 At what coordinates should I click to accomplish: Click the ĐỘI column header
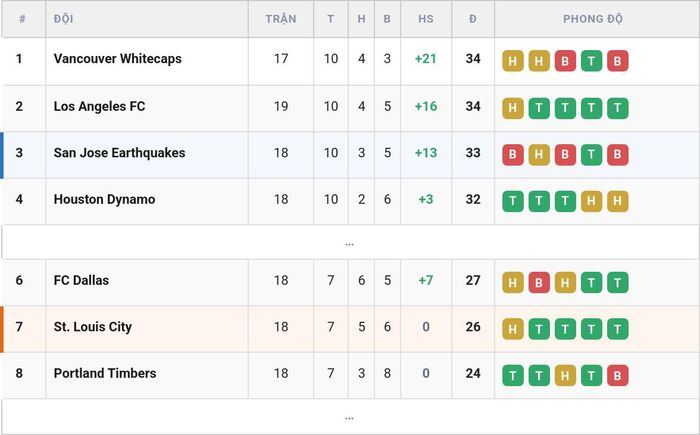tap(63, 19)
